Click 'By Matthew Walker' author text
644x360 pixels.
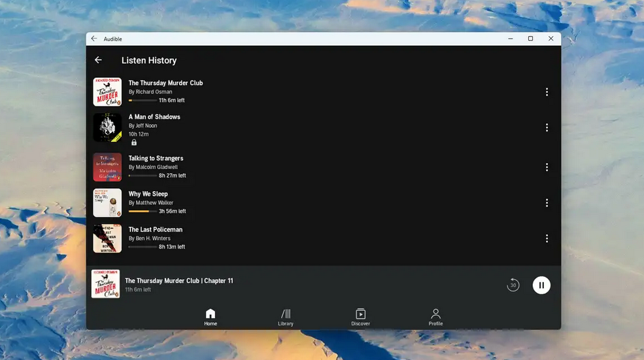pos(151,203)
